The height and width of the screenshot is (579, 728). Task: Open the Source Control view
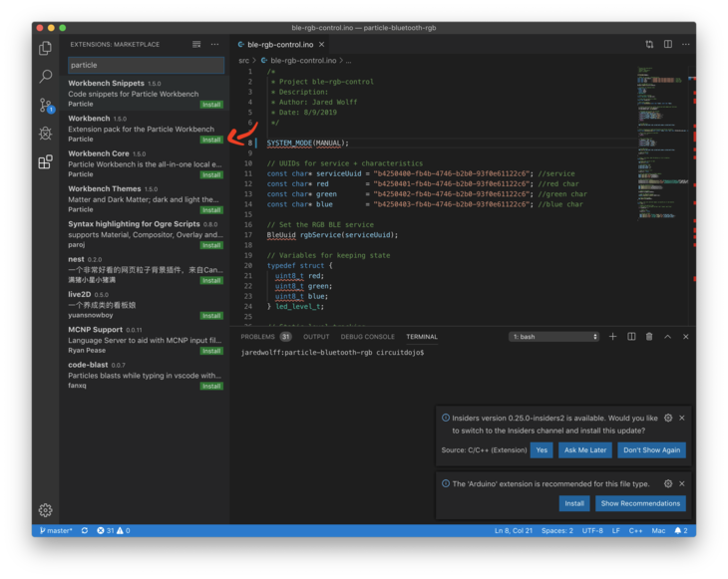45,105
